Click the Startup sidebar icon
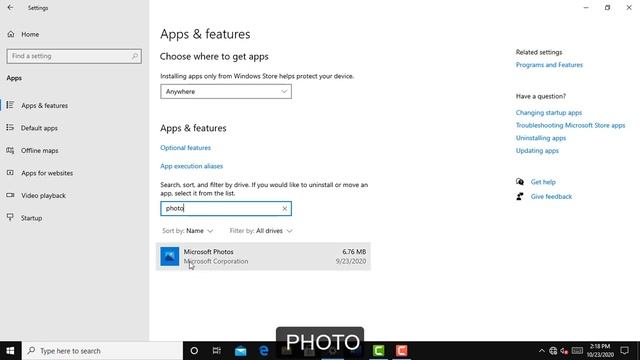Viewport: 640px width, 360px height. tap(10, 217)
